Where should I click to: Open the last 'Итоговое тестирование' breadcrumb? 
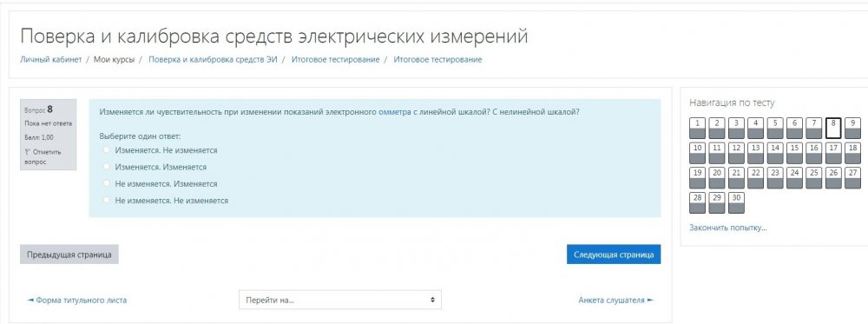pos(437,59)
